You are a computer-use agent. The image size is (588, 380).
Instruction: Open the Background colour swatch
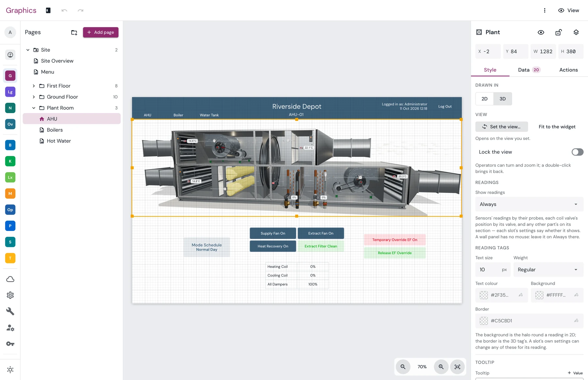[539, 295]
